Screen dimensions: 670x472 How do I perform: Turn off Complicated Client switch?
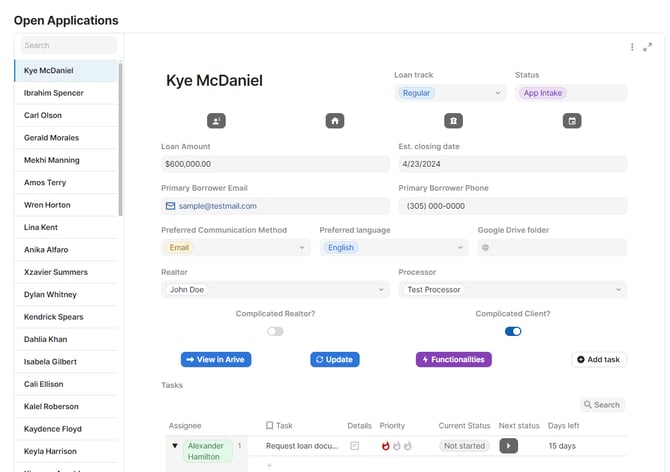pos(513,331)
